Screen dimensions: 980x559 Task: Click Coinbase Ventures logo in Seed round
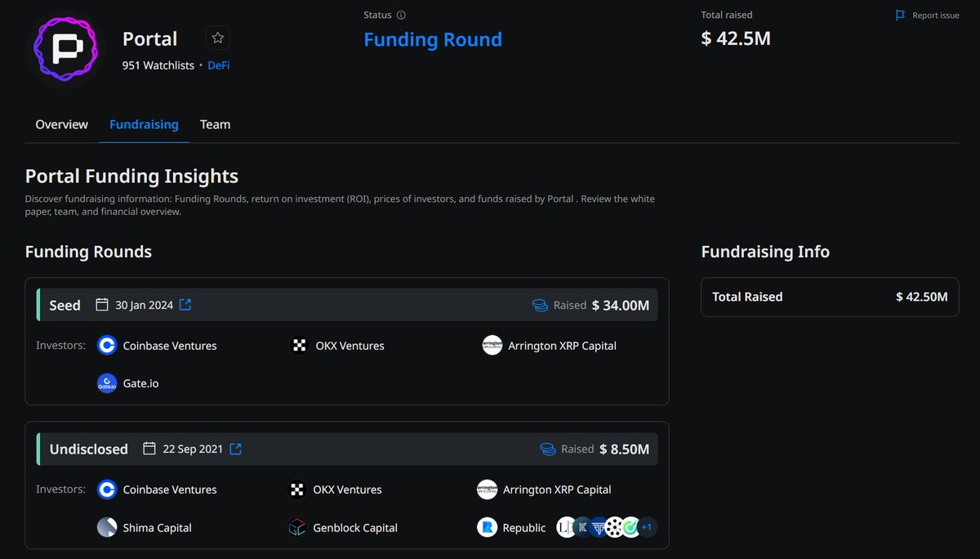click(107, 346)
